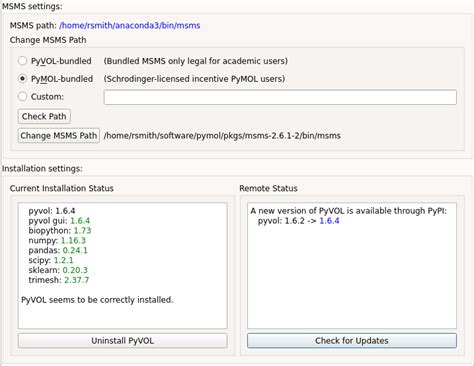
Task: Click the Check for Updates button
Action: tap(352, 341)
